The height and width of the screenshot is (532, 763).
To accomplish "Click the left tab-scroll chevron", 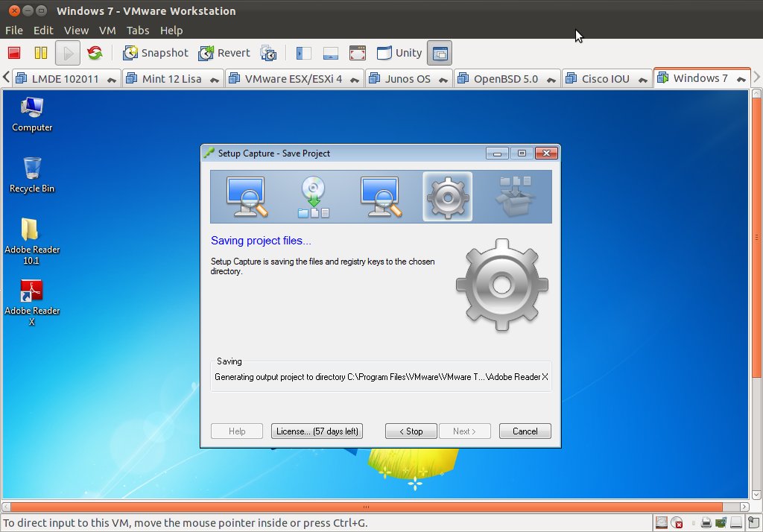I will [5, 77].
